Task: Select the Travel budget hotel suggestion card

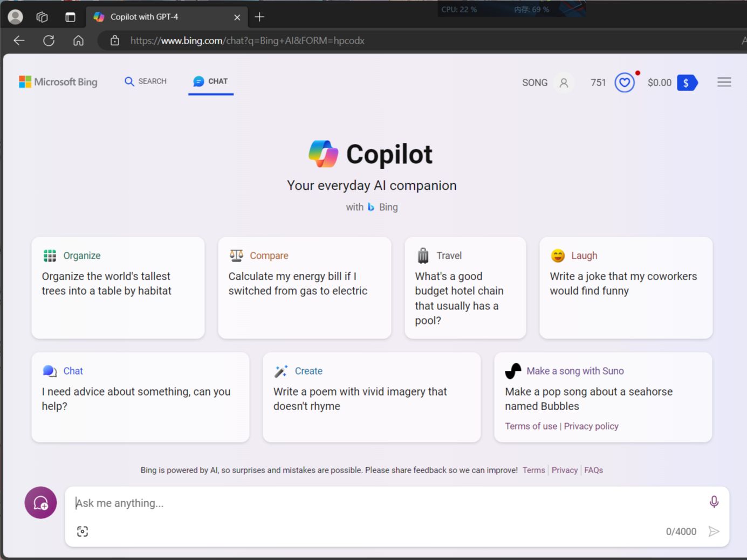Action: click(x=465, y=288)
